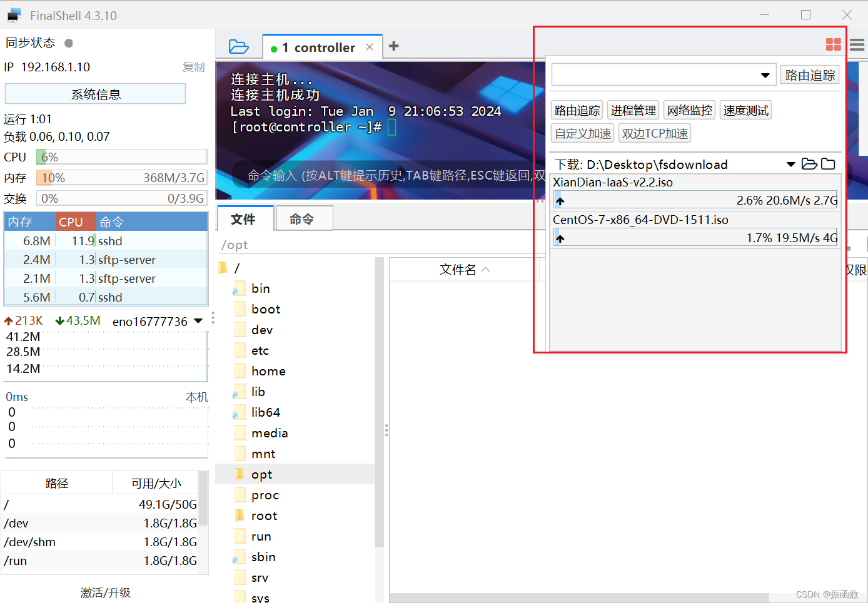Image resolution: width=868 pixels, height=605 pixels.
Task: Click the upload speed 213K indicator
Action: [23, 320]
